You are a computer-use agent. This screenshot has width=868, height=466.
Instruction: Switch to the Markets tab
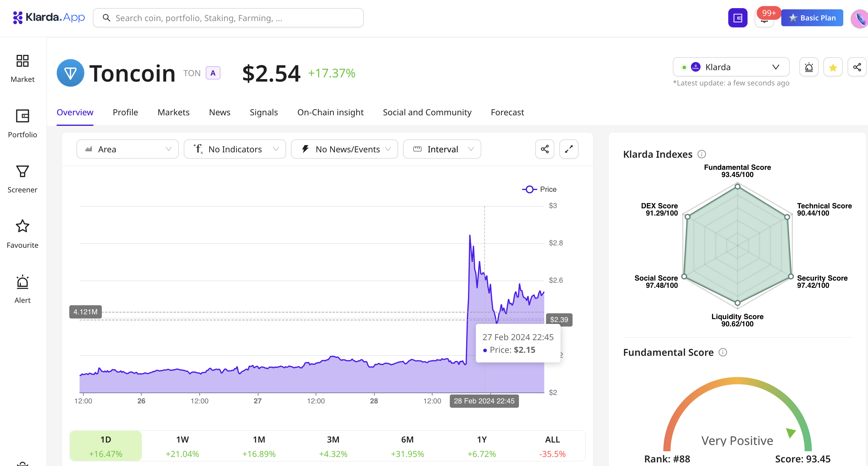tap(173, 113)
